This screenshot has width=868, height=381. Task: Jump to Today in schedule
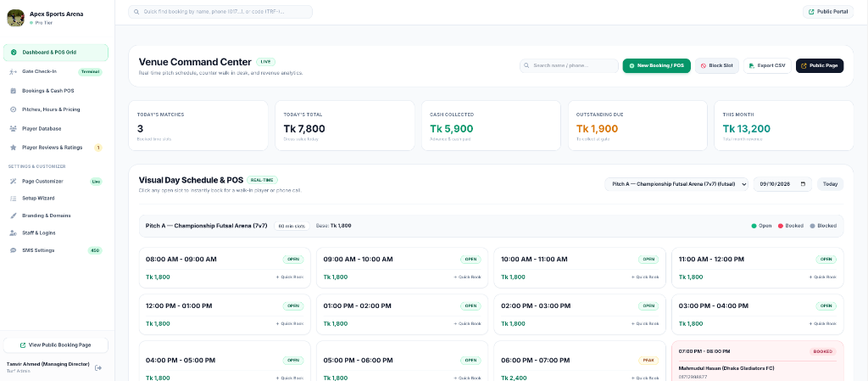pyautogui.click(x=831, y=184)
